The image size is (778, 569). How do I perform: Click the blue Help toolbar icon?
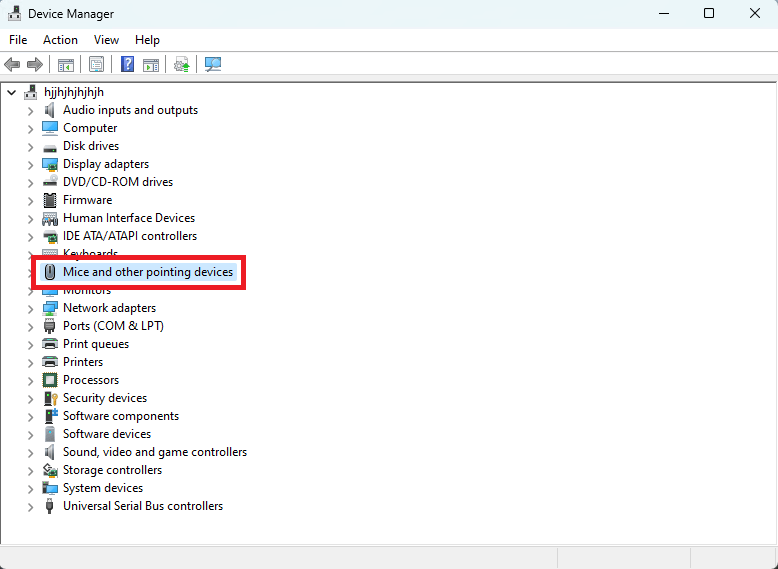(127, 65)
